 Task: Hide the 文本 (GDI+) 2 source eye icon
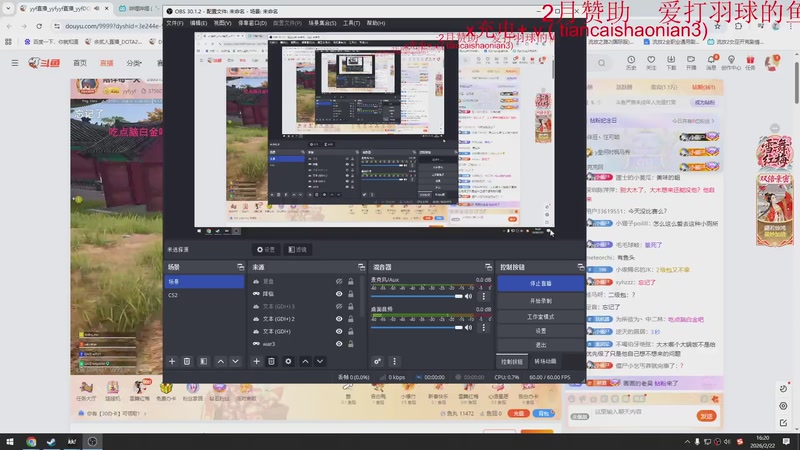coord(339,319)
